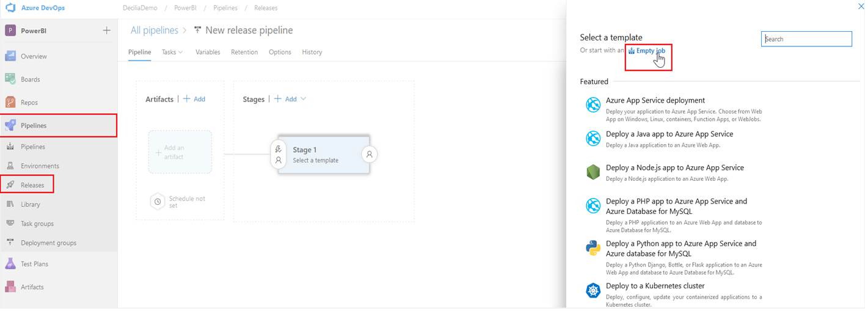
Task: Click the Task groups icon
Action: [10, 224]
